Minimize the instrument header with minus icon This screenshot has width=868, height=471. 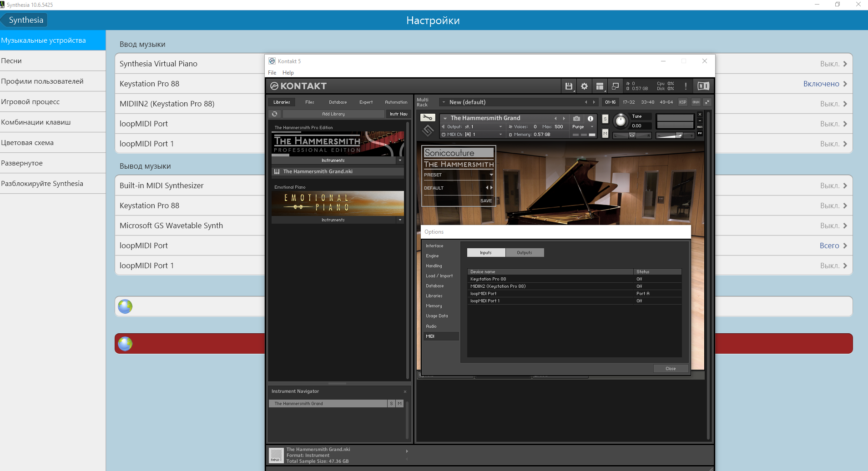click(700, 121)
